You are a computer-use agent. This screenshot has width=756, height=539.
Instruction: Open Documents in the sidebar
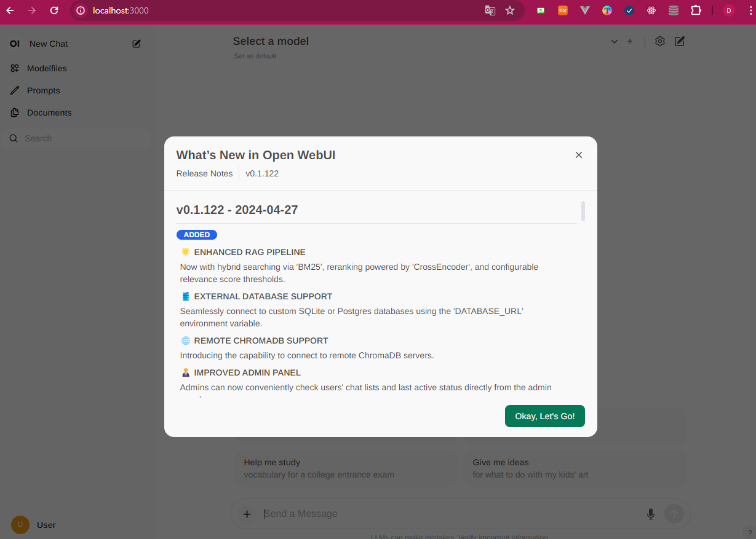49,112
